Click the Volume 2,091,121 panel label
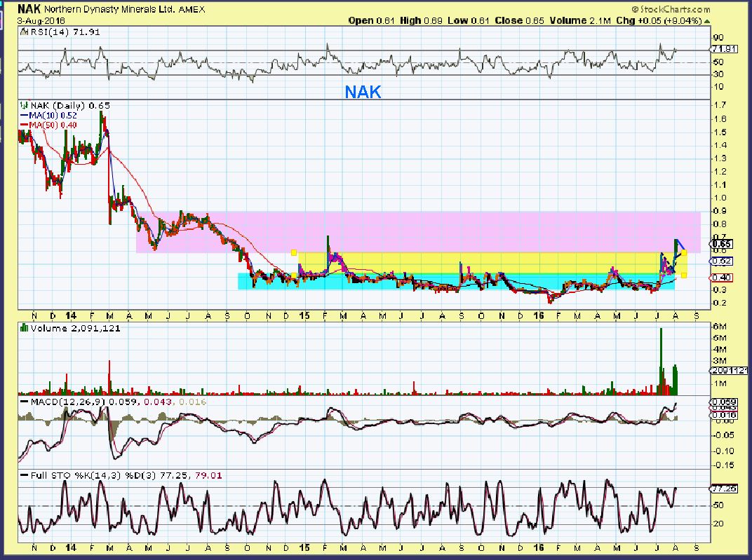This screenshot has height=560, width=752. coord(75,329)
